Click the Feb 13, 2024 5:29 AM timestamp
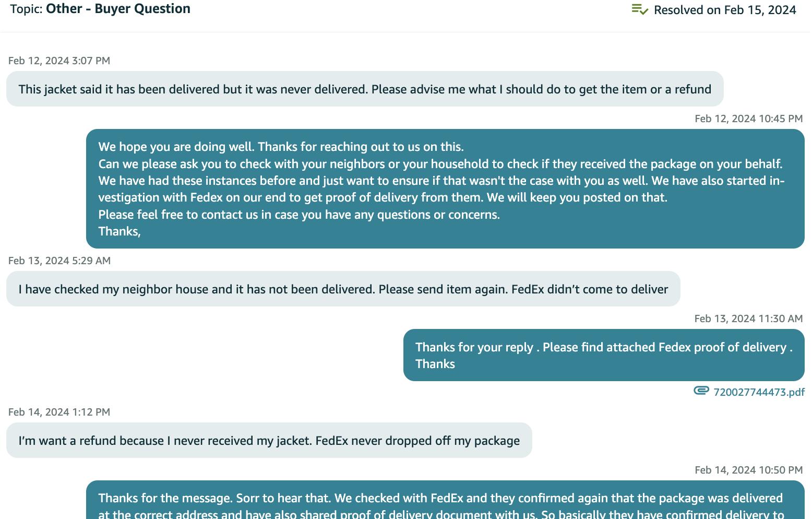812x519 pixels. 59,261
